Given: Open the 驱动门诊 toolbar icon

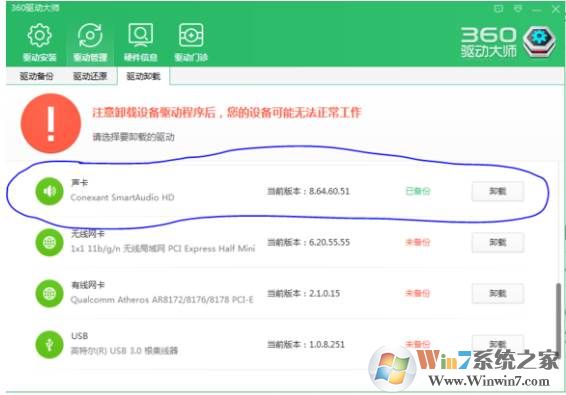Looking at the screenshot, I should click(x=191, y=35).
